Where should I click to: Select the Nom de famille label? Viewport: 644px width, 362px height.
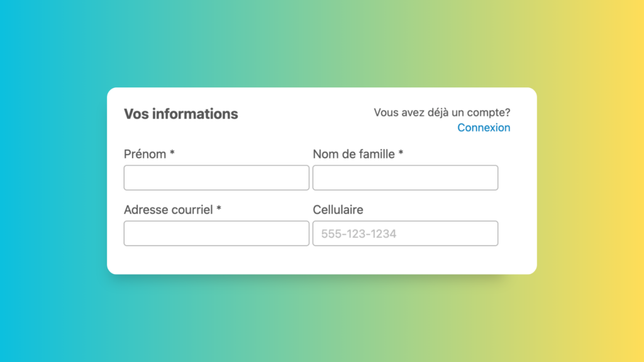353,154
